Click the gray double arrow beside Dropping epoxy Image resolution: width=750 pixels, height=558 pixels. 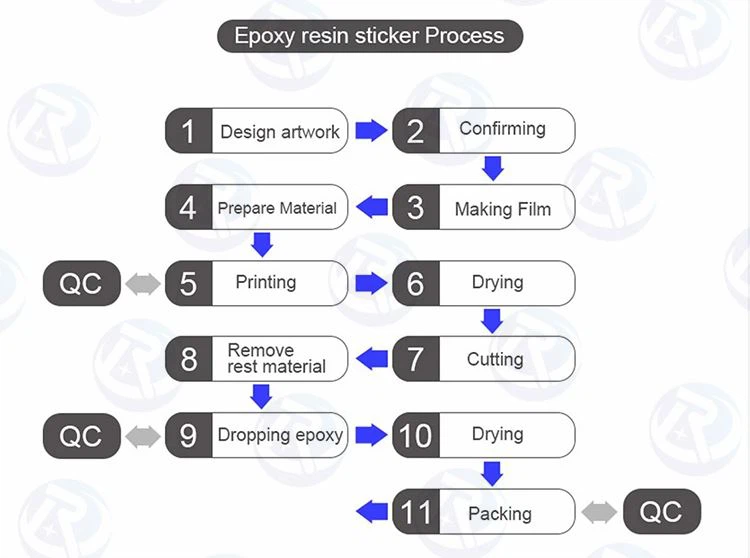click(143, 436)
